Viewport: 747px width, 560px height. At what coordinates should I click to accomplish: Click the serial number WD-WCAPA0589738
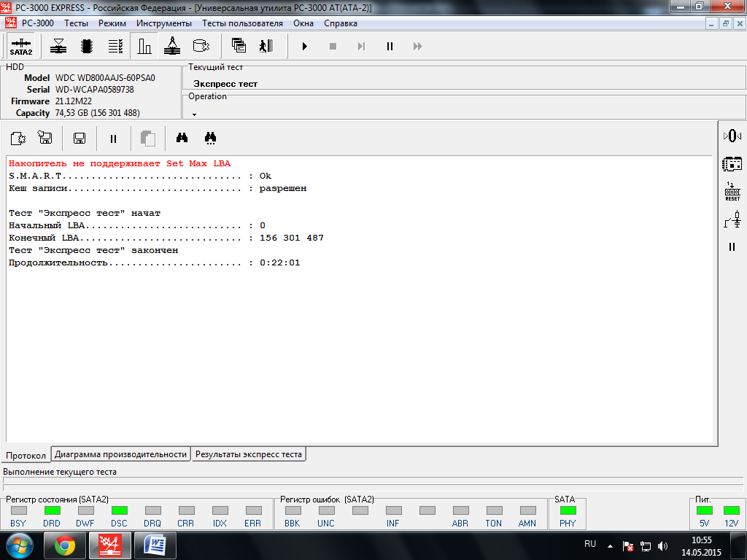pos(94,90)
